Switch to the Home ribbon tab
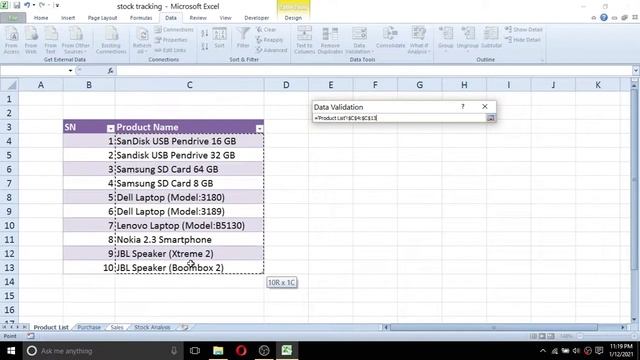The width and height of the screenshot is (640, 360). 41,18
